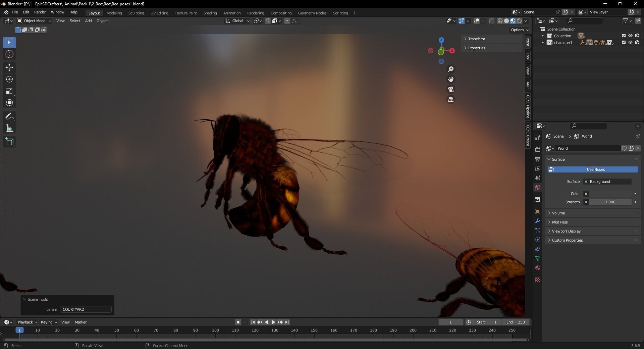Switch to wireframe viewport shading
This screenshot has height=349, width=644.
pyautogui.click(x=500, y=21)
